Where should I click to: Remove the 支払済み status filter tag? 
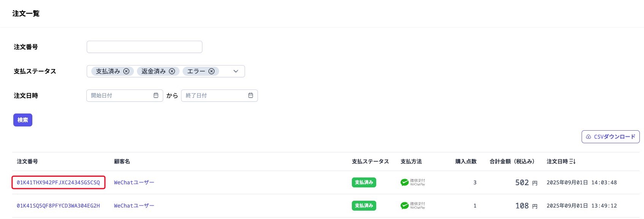pos(126,71)
